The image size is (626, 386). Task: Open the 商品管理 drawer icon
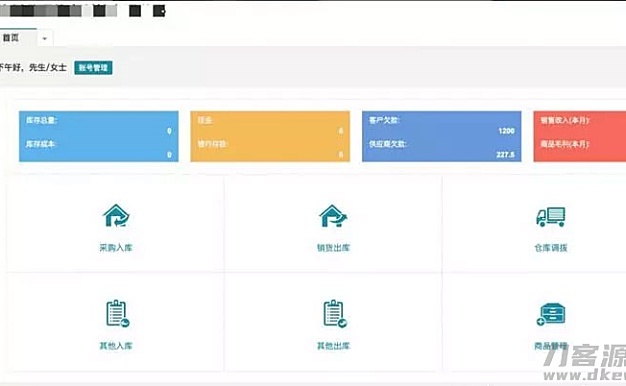coord(551,315)
